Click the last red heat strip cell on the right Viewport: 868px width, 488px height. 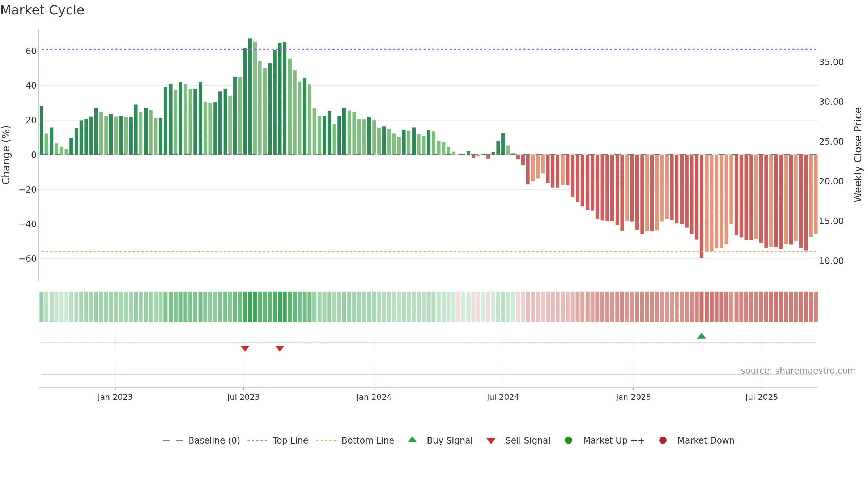[816, 307]
